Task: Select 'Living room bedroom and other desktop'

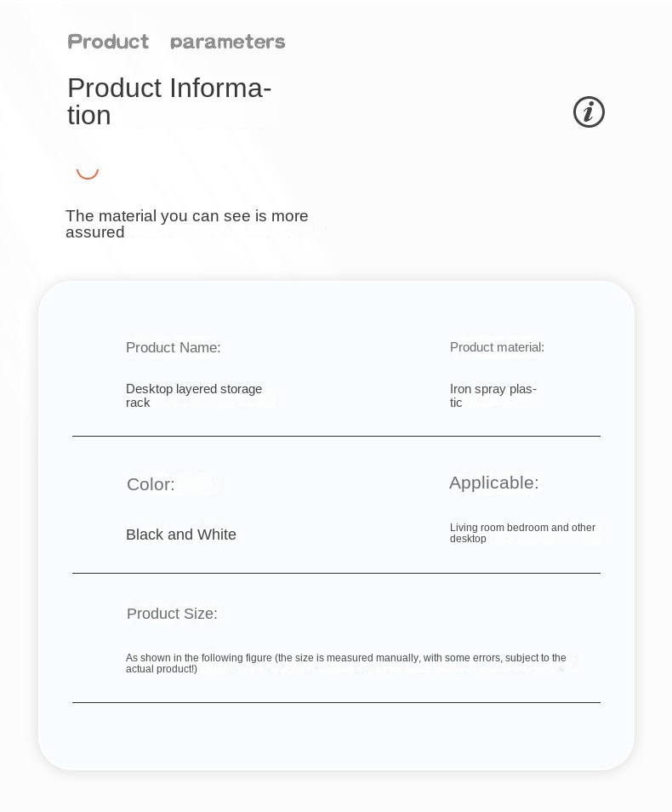Action: point(522,533)
